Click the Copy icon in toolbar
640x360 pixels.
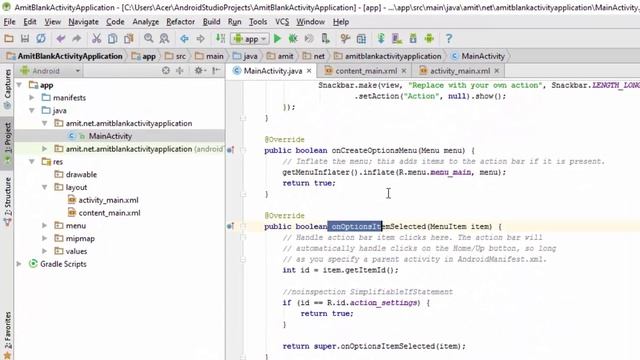(x=113, y=39)
